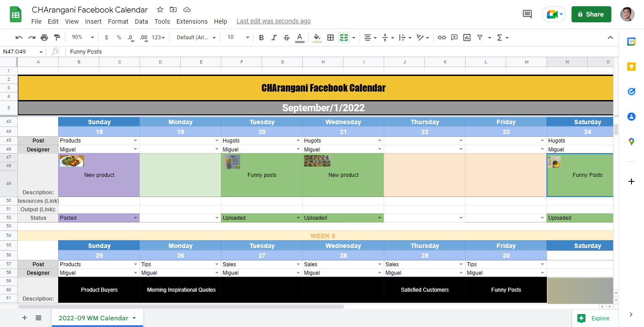This screenshot has height=327, width=644.
Task: View the 'Last edit was seconds ago' history
Action: tap(274, 21)
